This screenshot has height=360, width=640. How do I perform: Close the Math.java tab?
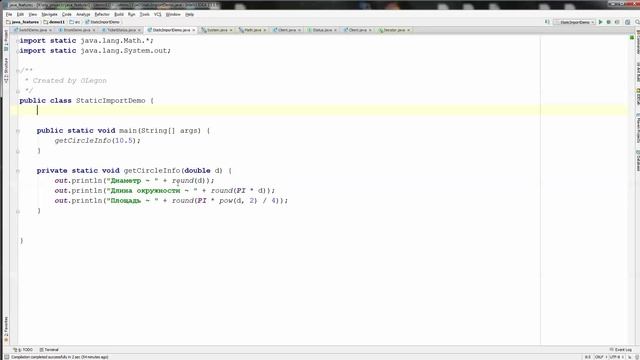pyautogui.click(x=265, y=30)
